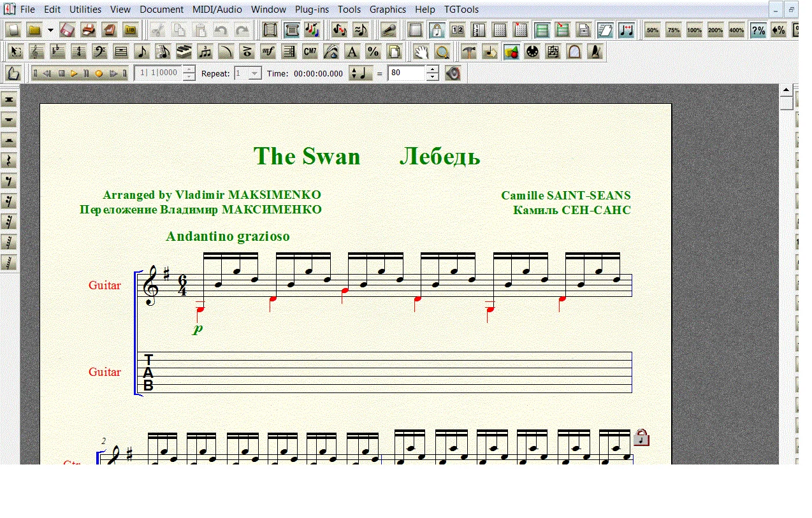Click the tempo field showing 80

406,73
